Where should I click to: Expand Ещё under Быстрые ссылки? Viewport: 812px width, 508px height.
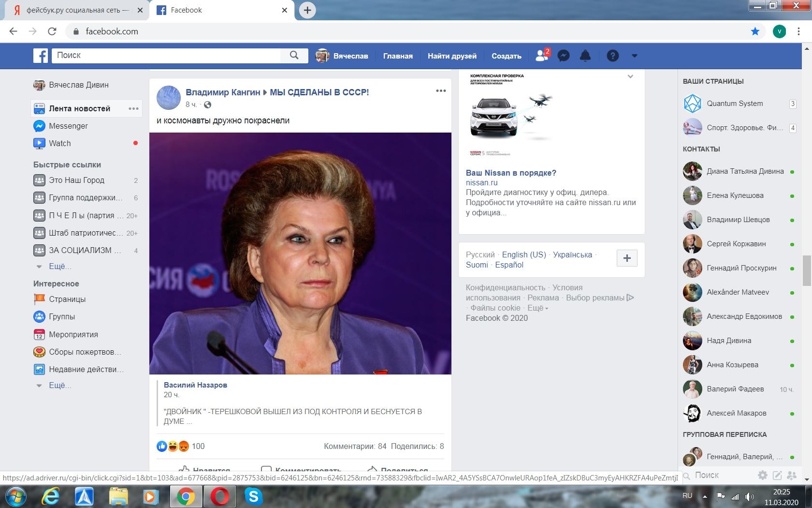pyautogui.click(x=59, y=266)
